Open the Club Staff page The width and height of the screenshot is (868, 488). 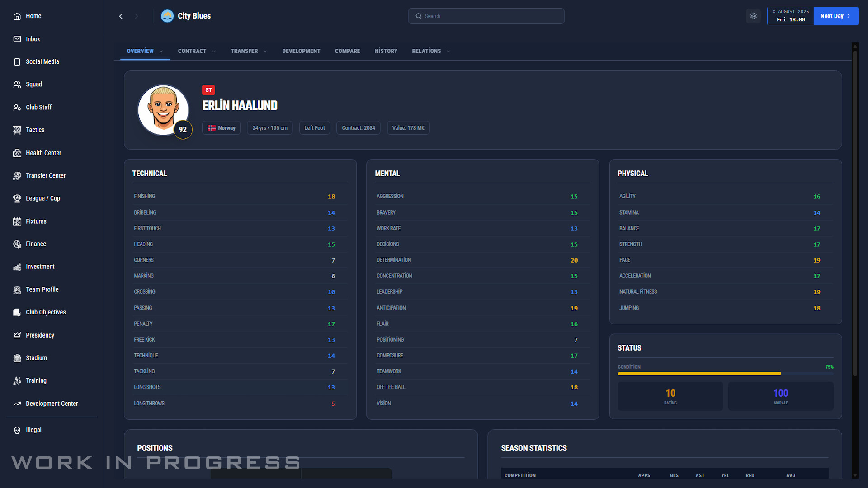pyautogui.click(x=38, y=107)
